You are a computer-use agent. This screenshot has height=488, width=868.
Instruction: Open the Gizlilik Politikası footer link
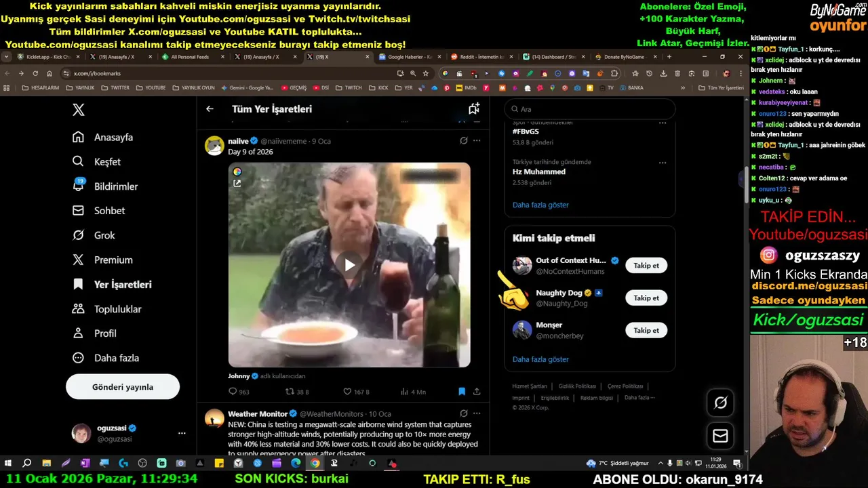577,386
